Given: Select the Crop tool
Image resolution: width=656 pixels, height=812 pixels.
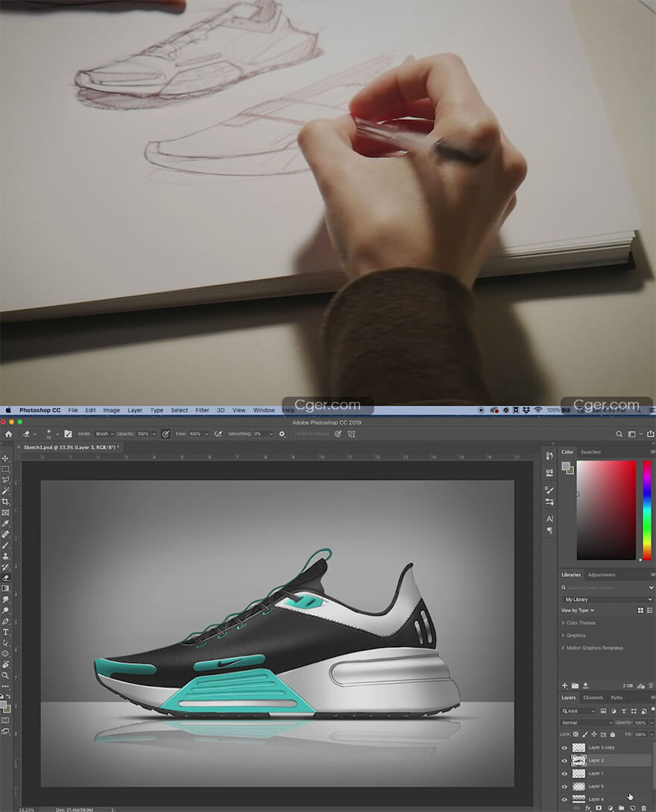Looking at the screenshot, I should point(6,502).
